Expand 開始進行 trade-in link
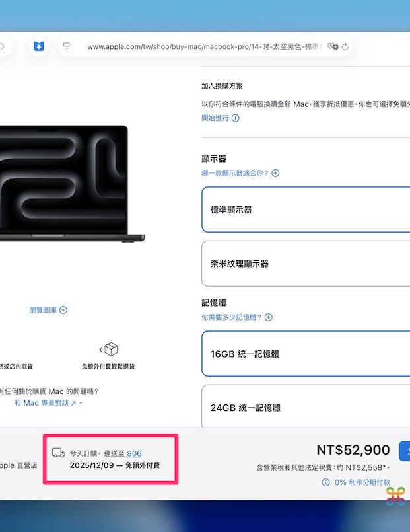This screenshot has height=532, width=410. [220, 118]
